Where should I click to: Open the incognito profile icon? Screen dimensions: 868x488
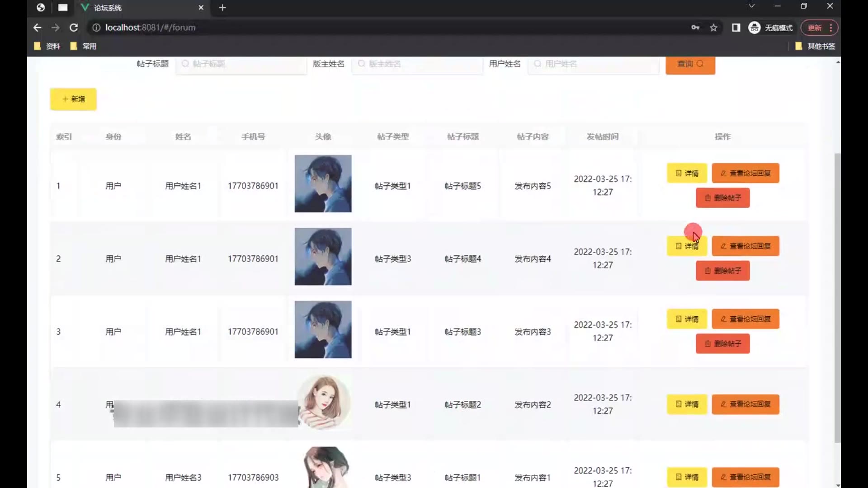(754, 28)
